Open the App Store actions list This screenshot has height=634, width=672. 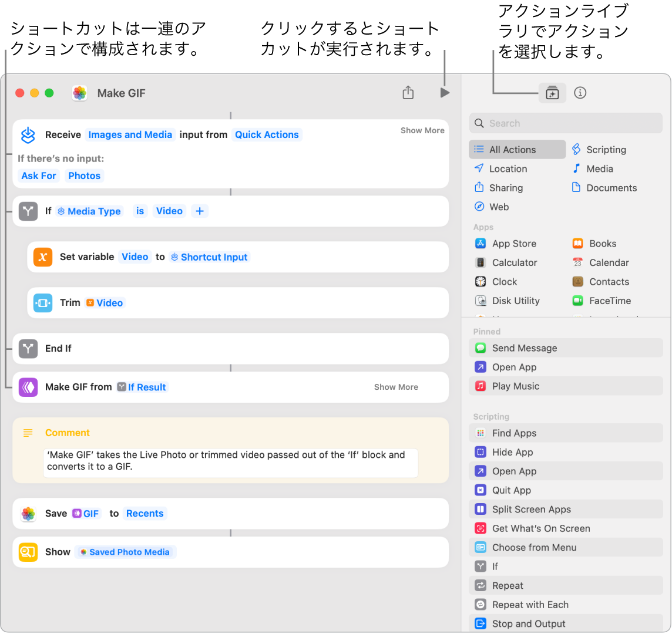pos(513,244)
